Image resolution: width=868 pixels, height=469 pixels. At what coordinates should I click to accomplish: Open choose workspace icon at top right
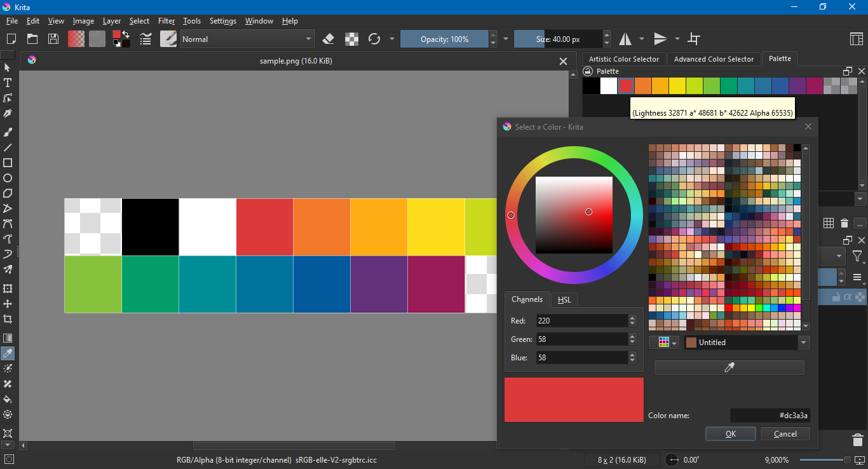[x=856, y=39]
